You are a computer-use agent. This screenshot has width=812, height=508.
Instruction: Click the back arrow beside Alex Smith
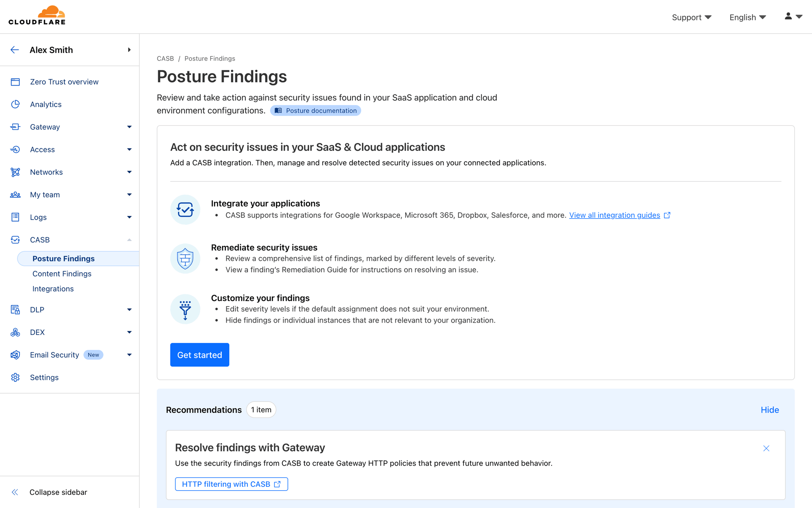tap(15, 50)
